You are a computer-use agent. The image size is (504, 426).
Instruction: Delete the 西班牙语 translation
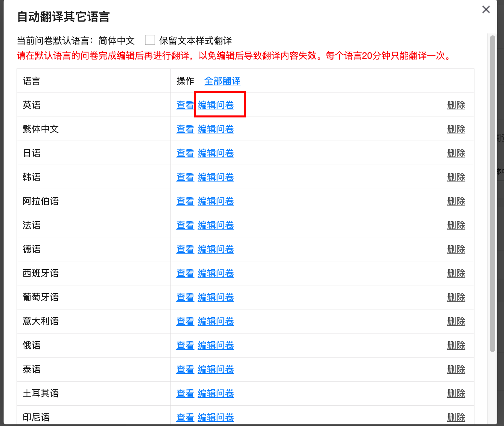coord(456,273)
